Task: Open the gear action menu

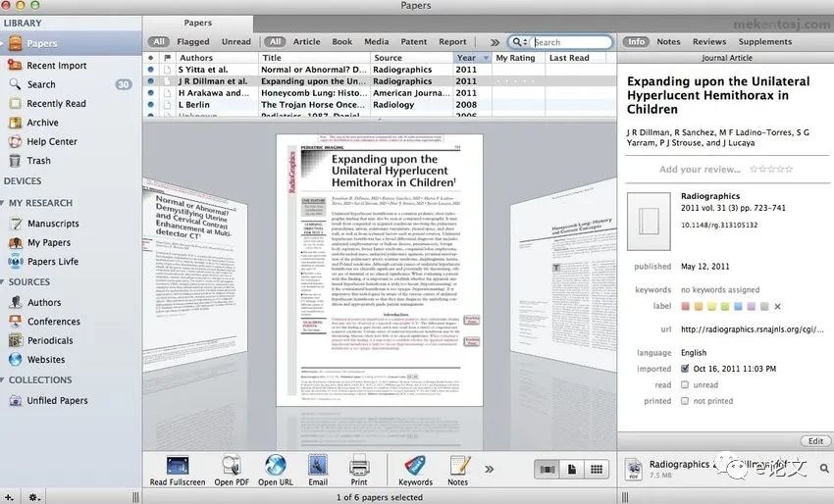Action: coord(34,498)
